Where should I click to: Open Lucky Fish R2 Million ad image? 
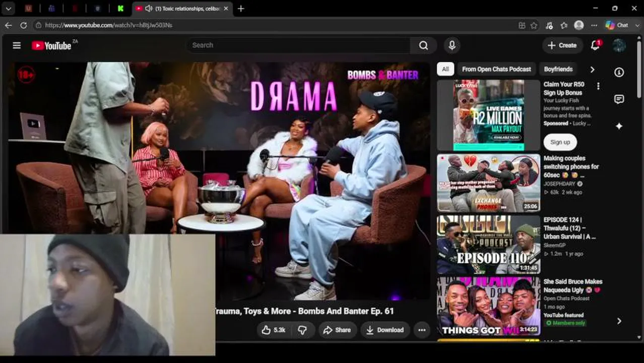(x=488, y=115)
